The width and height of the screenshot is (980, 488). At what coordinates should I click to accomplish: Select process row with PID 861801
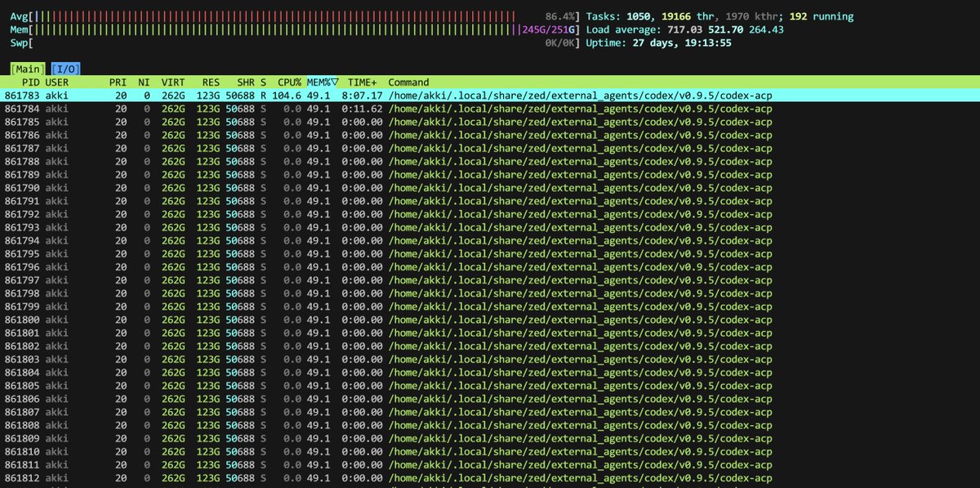(x=490, y=333)
